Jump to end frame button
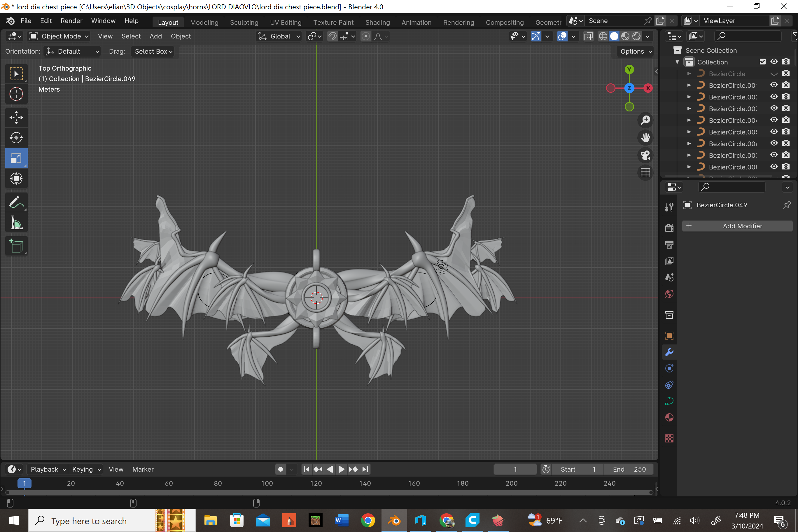 click(x=365, y=469)
